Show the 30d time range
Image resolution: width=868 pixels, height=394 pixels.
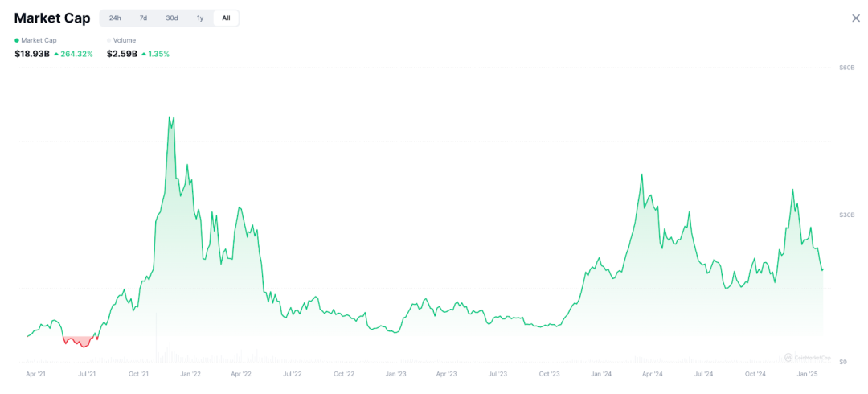172,18
